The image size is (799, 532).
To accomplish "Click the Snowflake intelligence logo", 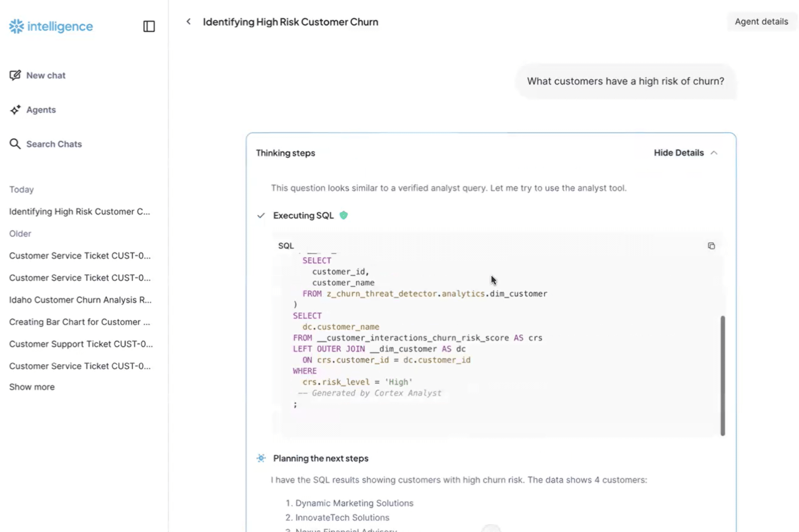I will 50,26.
